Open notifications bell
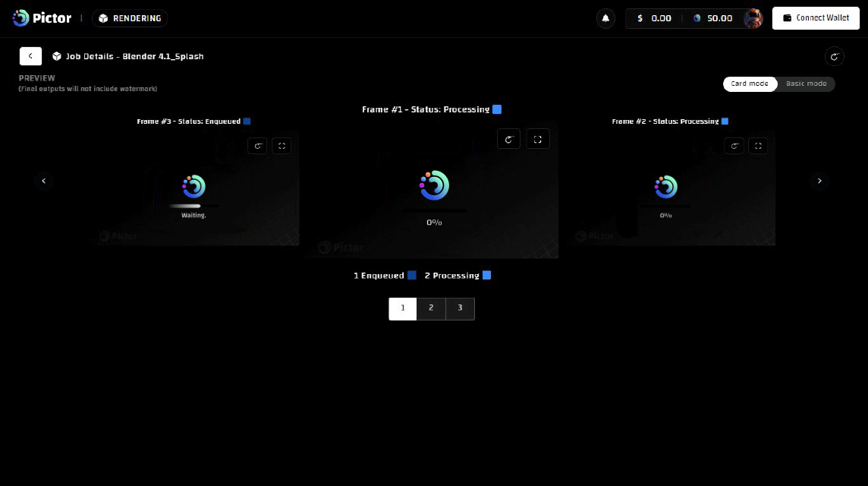 tap(605, 18)
